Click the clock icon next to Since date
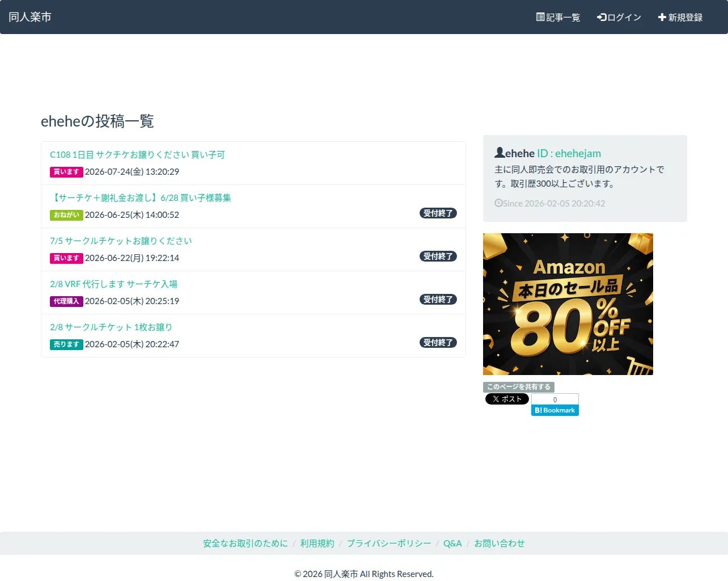This screenshot has width=728, height=581. [x=498, y=203]
